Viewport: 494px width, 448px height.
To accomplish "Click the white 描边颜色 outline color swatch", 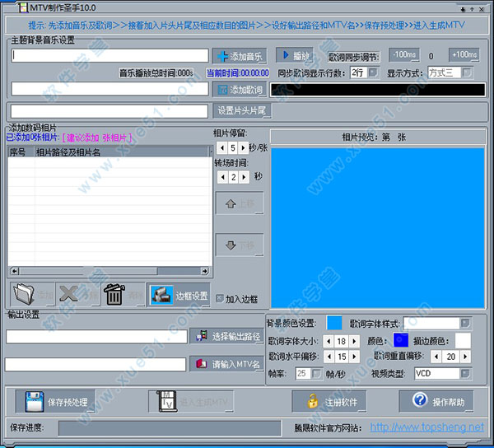I will point(463,340).
